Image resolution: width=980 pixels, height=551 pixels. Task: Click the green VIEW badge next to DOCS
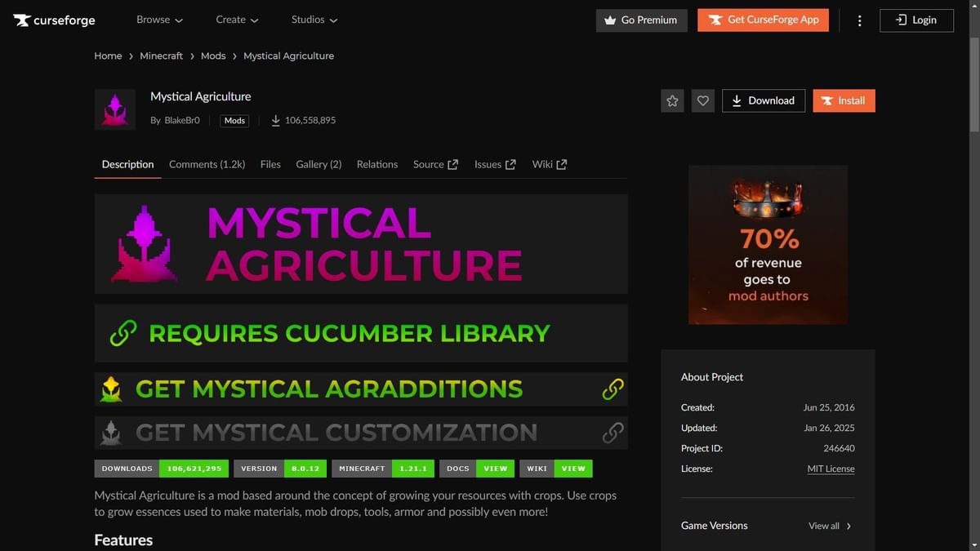495,469
